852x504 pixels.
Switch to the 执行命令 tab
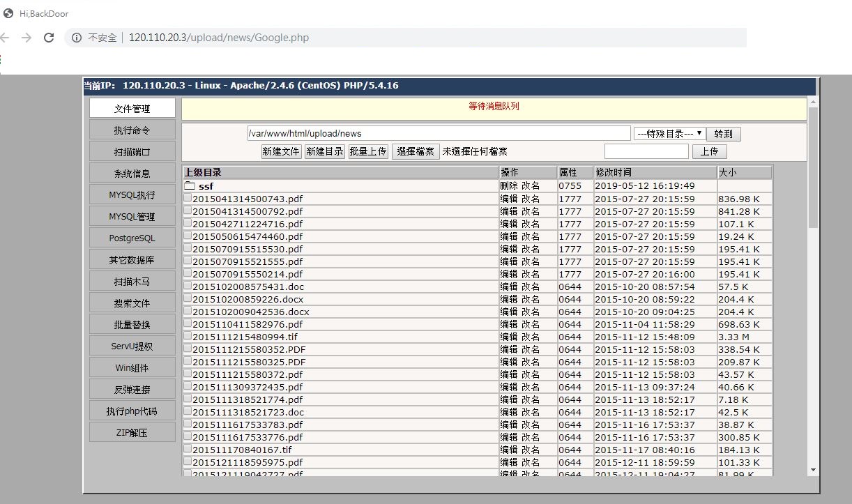coord(132,130)
